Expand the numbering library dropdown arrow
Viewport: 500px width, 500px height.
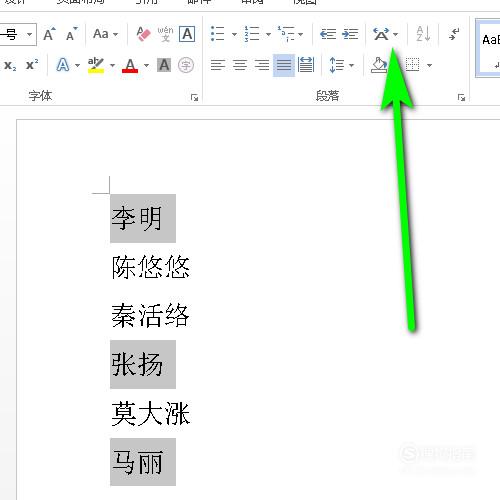(x=268, y=34)
